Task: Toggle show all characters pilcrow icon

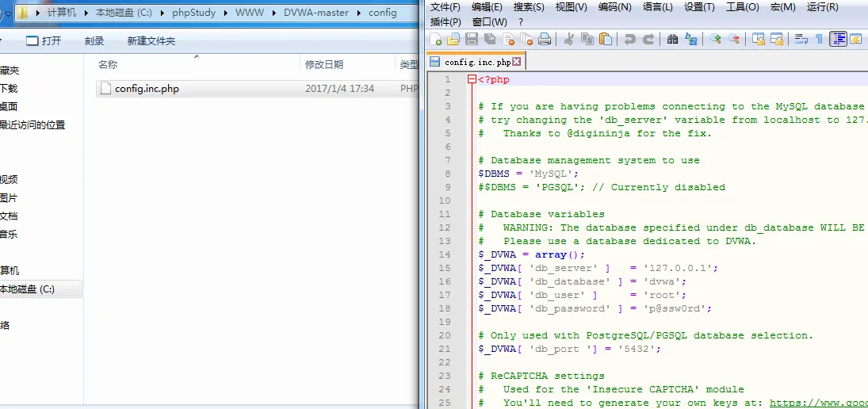Action: [x=819, y=39]
